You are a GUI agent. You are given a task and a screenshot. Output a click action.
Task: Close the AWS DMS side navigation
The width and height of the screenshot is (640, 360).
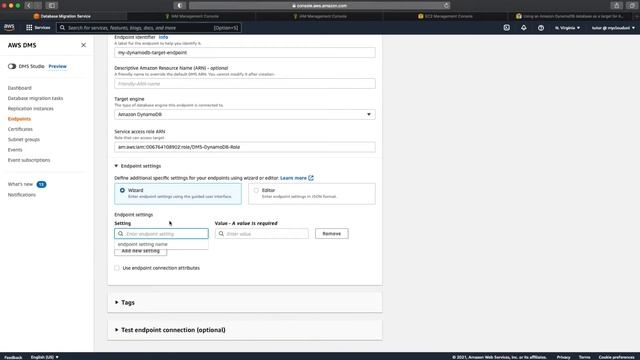[83, 45]
